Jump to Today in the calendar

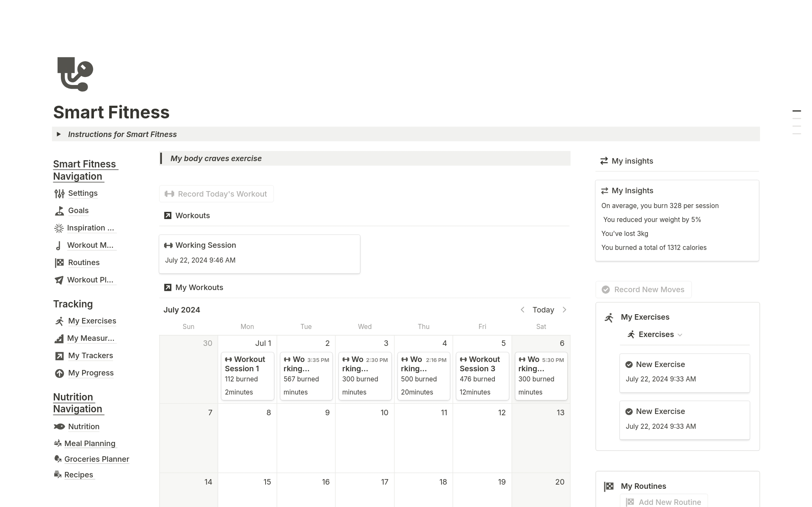click(x=543, y=310)
